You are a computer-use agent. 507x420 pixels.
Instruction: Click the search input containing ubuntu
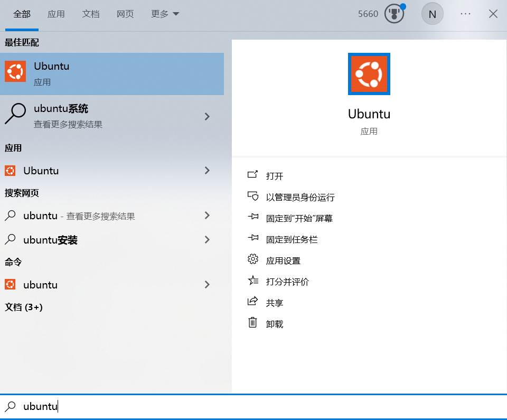(x=253, y=406)
